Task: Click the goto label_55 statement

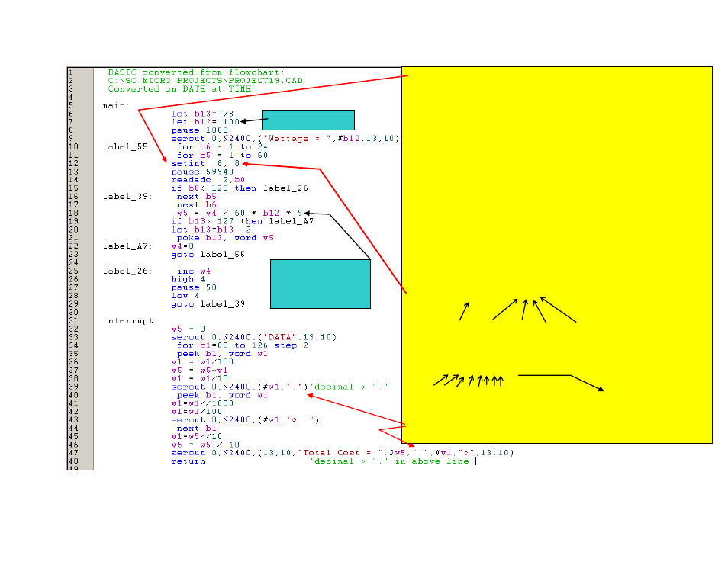Action: pos(208,255)
